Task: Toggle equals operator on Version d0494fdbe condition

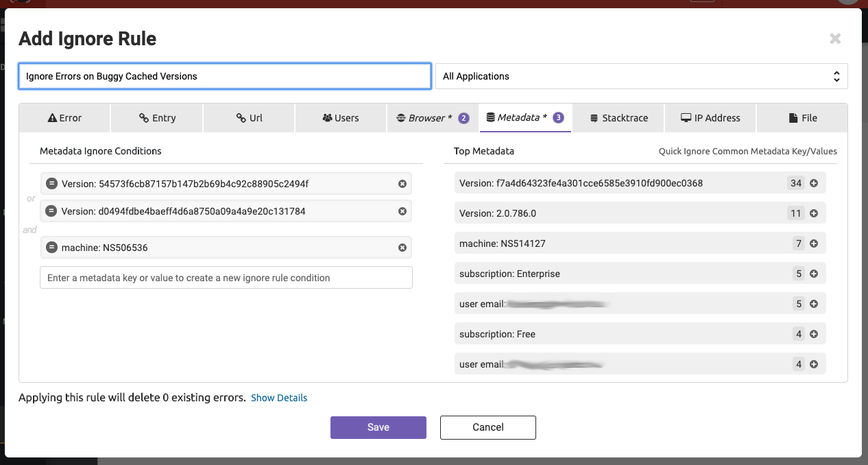Action: 51,211
